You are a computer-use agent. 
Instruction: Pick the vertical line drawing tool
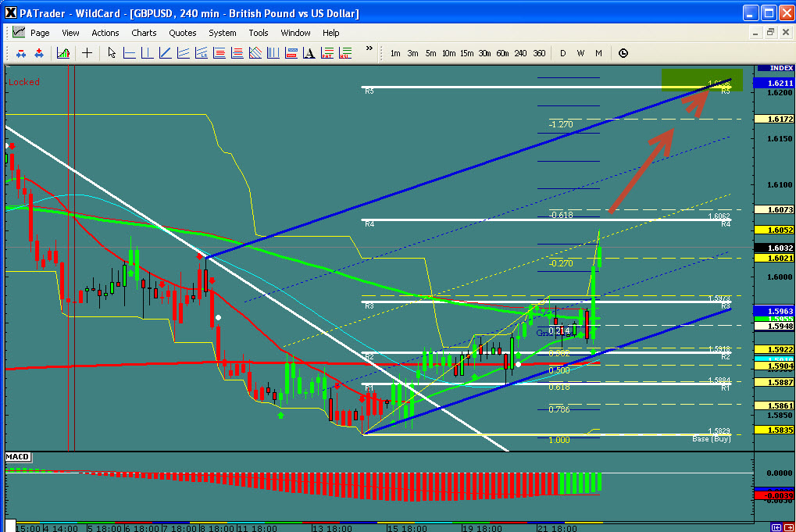point(148,53)
